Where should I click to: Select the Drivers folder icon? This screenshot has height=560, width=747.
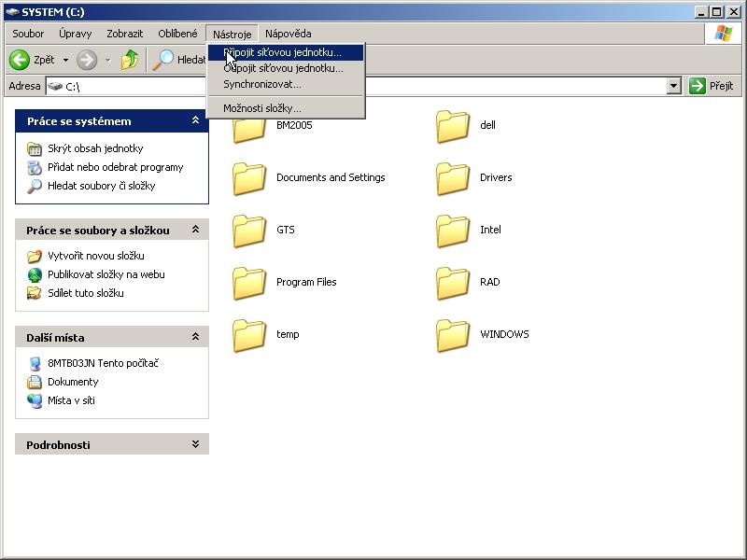click(453, 178)
